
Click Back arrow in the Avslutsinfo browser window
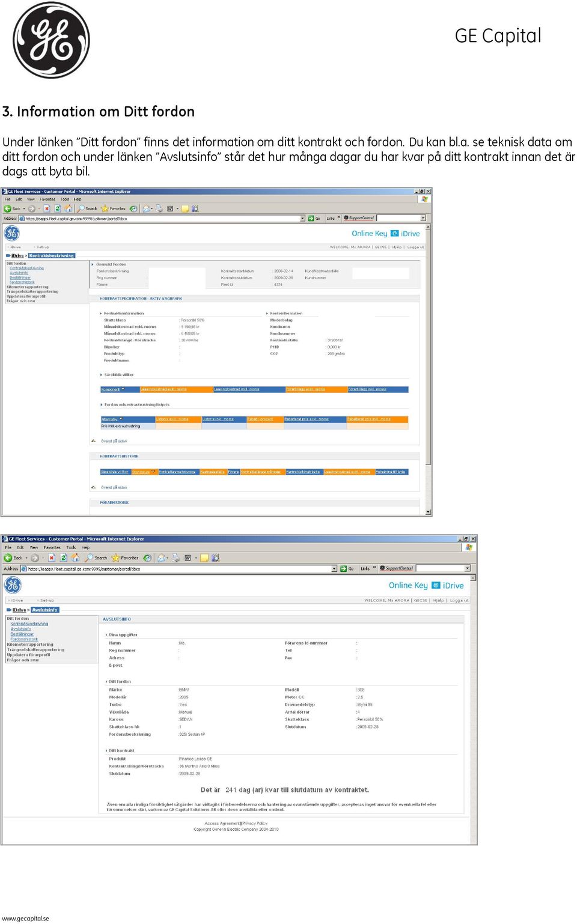click(9, 558)
